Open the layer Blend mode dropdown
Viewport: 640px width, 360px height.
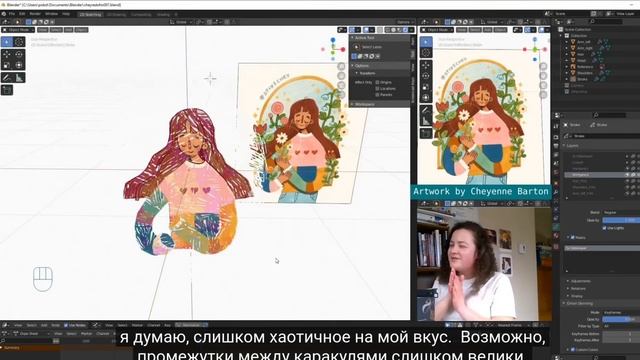pos(621,212)
